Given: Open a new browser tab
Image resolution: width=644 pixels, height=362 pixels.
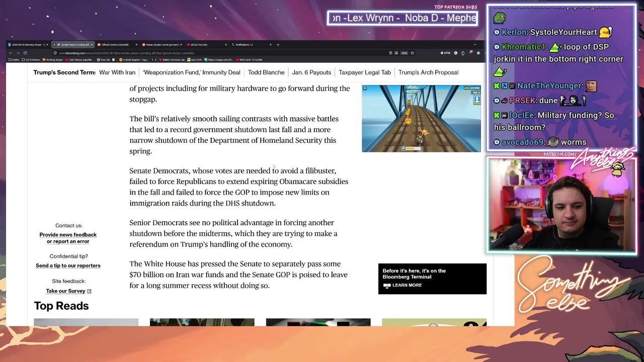Looking at the screenshot, I should click(278, 45).
